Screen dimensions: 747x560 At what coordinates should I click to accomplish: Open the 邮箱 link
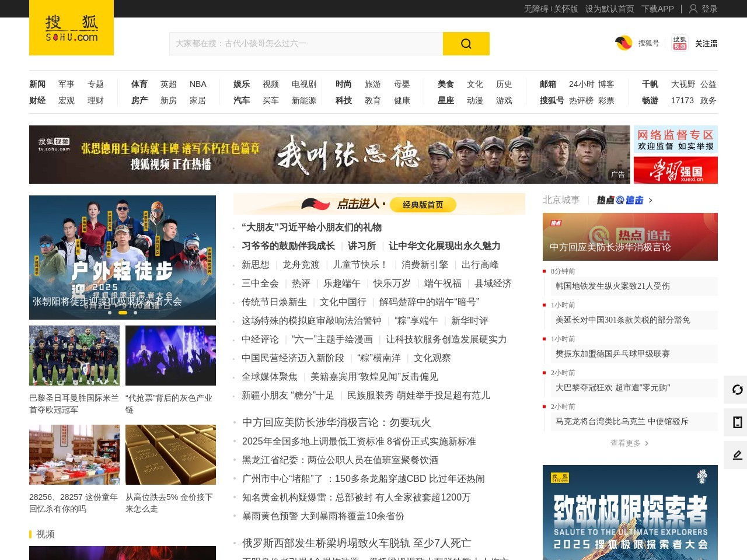(x=548, y=84)
